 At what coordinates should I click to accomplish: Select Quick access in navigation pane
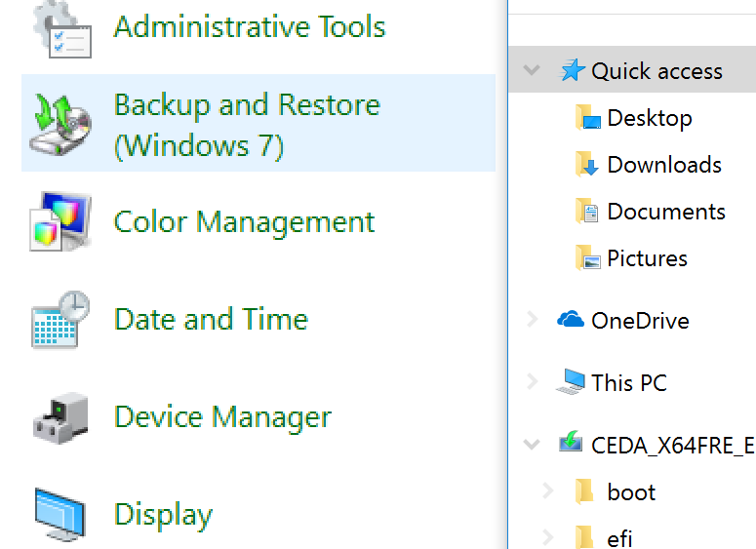pos(657,71)
